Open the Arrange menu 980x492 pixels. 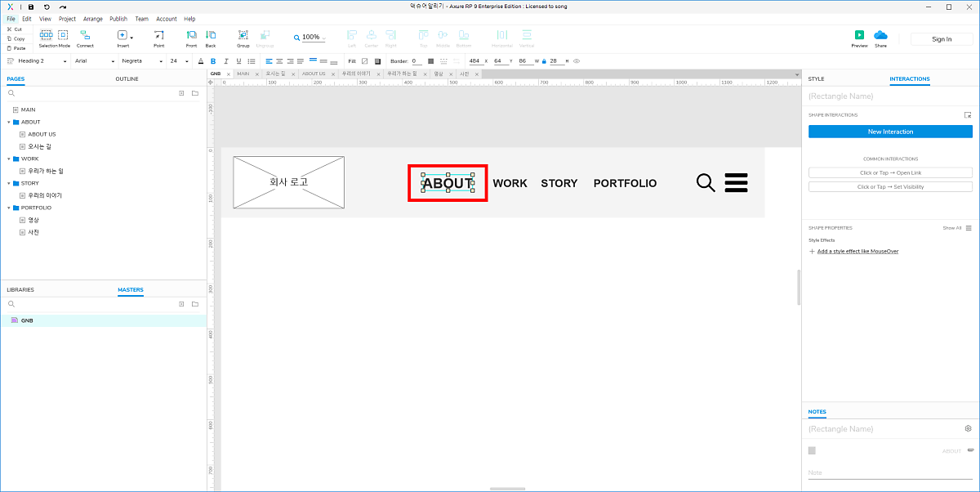[91, 18]
